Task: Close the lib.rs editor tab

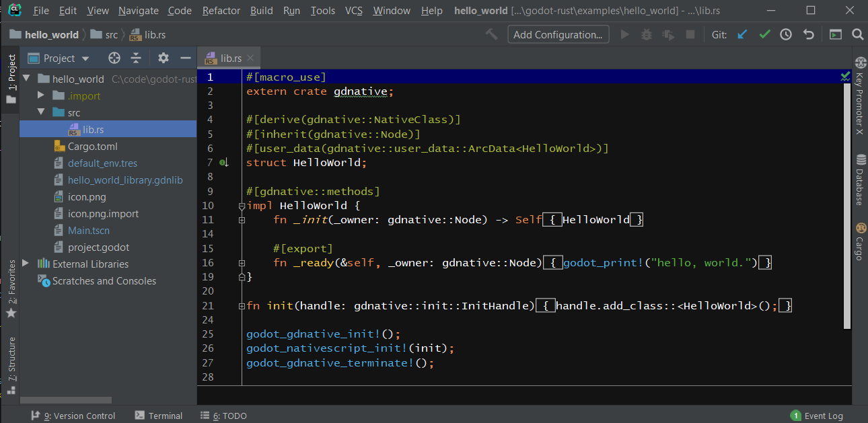Action: click(250, 59)
